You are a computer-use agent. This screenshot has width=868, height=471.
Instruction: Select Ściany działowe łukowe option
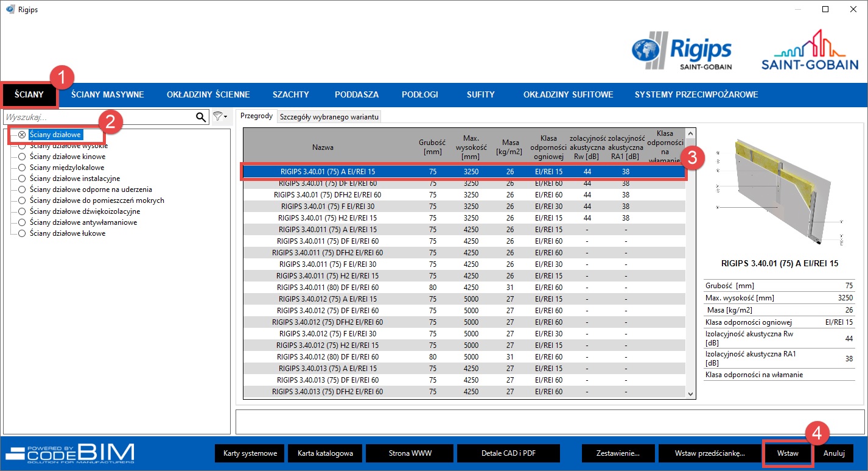pos(61,233)
